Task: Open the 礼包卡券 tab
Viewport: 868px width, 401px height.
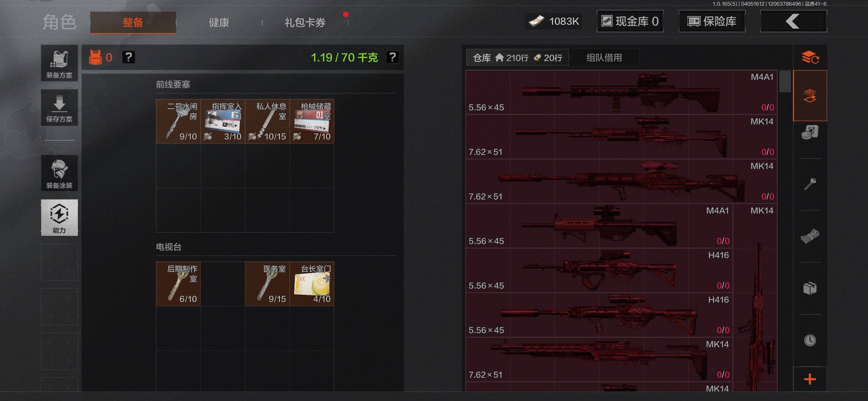Action: (305, 23)
